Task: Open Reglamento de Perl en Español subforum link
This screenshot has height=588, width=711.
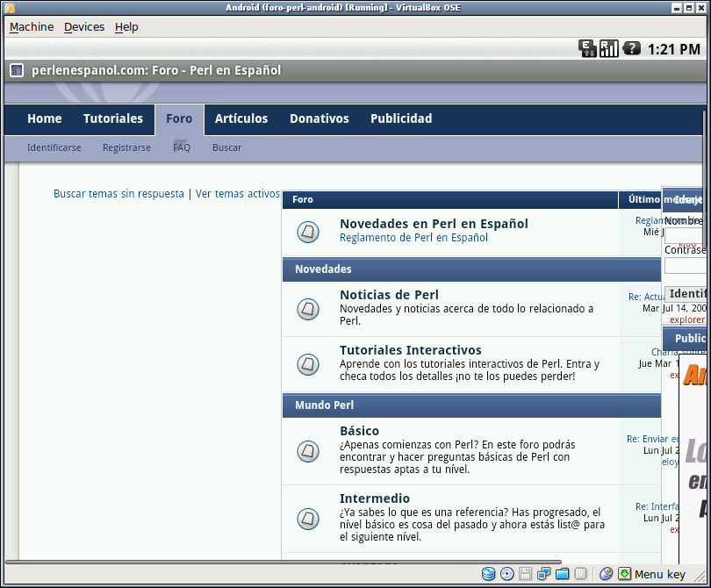Action: (x=413, y=238)
